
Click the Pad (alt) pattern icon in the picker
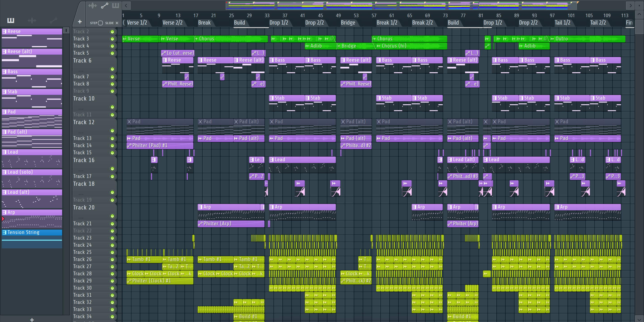point(4,132)
